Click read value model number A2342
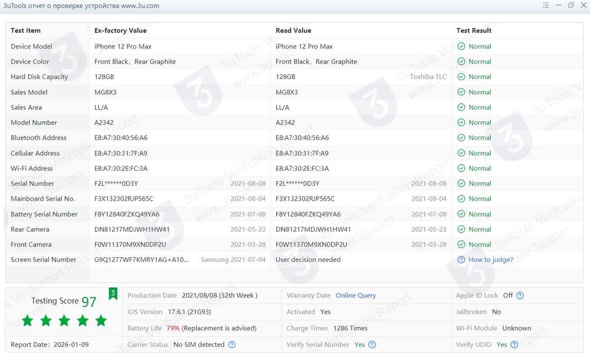 point(285,123)
